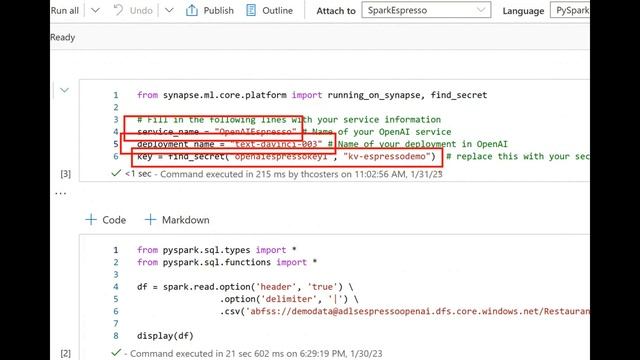
Task: Collapse the first code cell chevron
Action: pos(64,90)
